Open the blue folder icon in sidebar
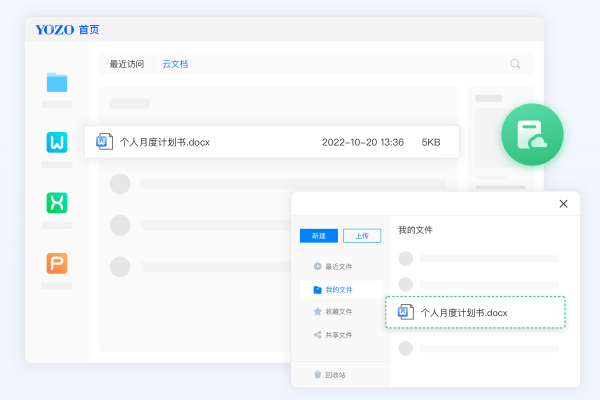 click(56, 82)
